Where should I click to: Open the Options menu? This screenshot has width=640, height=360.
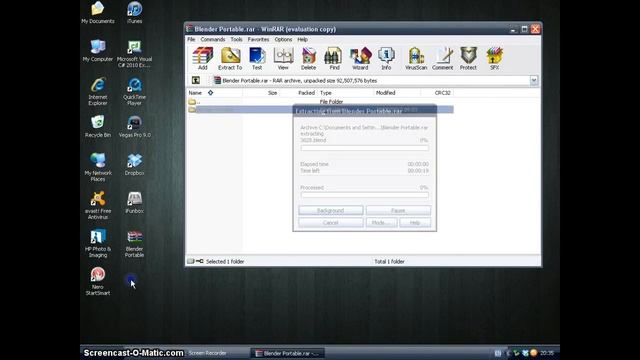(x=283, y=40)
